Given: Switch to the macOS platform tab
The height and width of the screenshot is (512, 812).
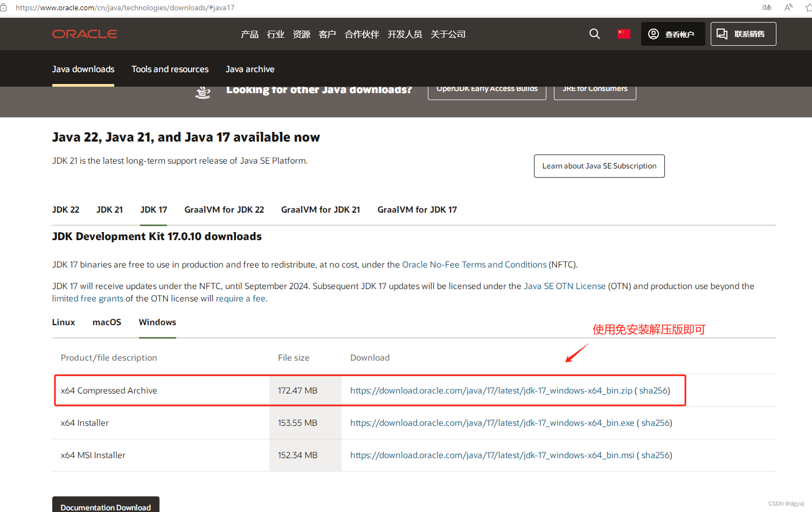Looking at the screenshot, I should (x=106, y=322).
